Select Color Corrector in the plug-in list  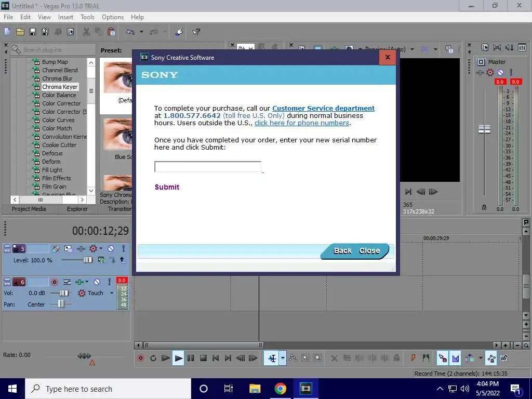tap(61, 103)
